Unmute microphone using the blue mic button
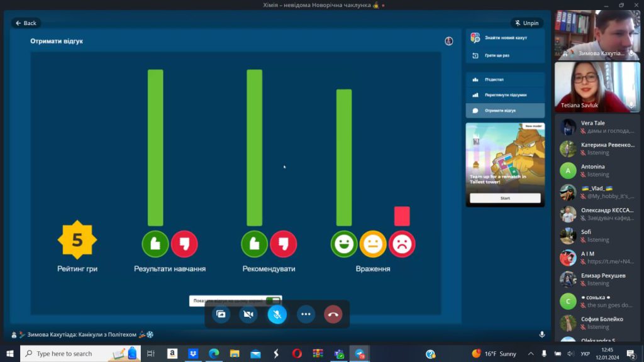This screenshot has height=362, width=644. 277,314
